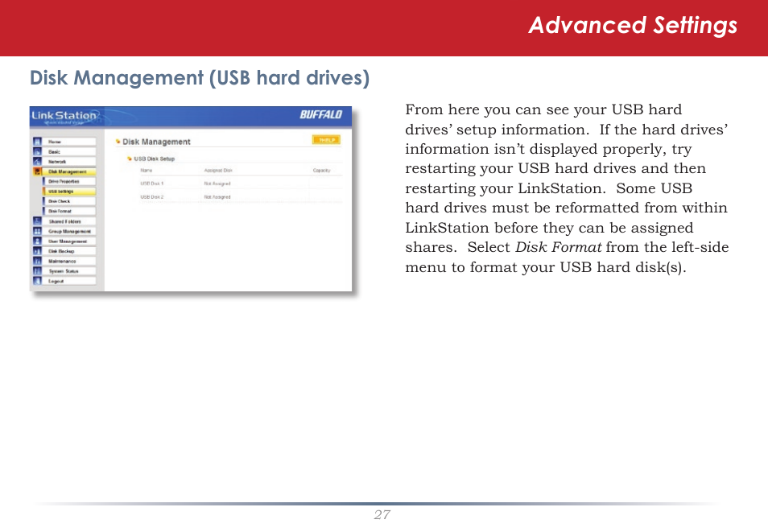Click the System Status icon
The width and height of the screenshot is (768, 532).
[37, 271]
